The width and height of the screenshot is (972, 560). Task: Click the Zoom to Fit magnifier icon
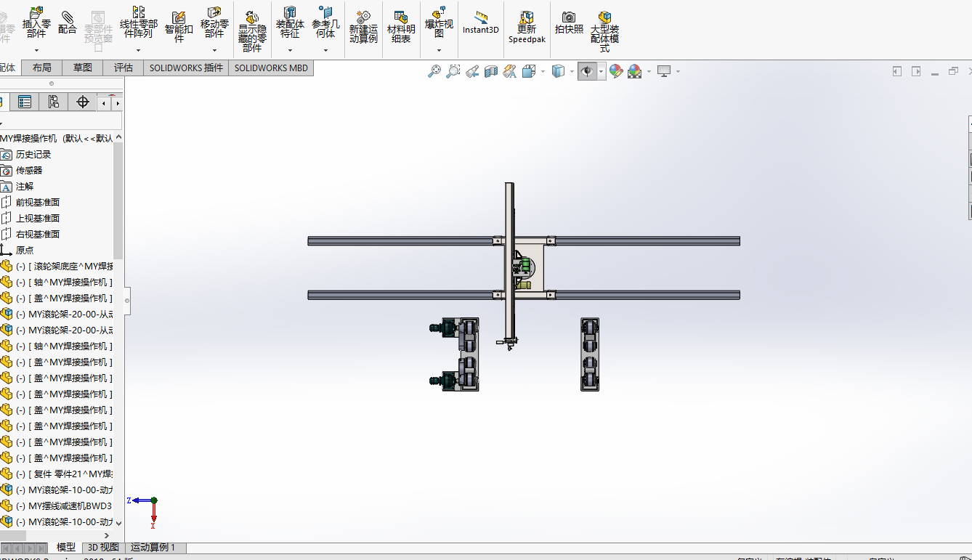click(434, 71)
